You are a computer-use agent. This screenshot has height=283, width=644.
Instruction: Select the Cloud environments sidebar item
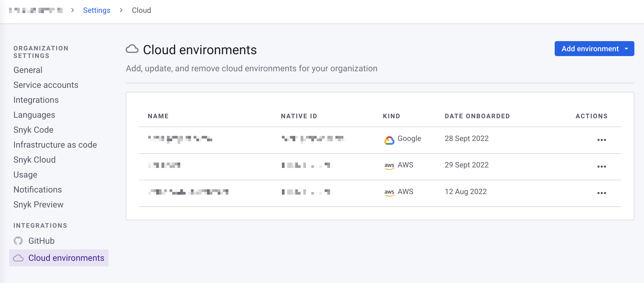pos(66,258)
